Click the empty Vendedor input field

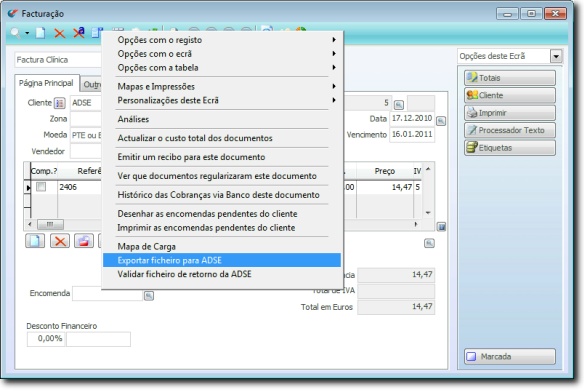point(86,151)
